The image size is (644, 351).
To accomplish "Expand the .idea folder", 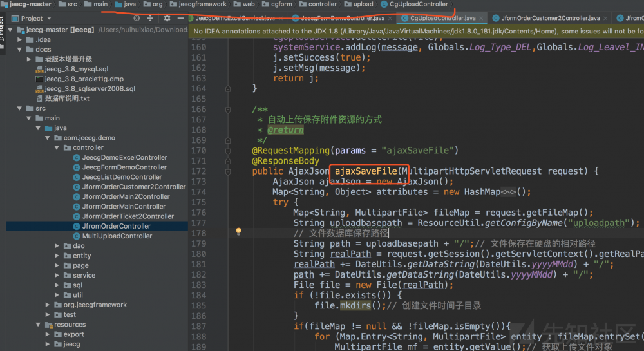I will click(x=21, y=39).
